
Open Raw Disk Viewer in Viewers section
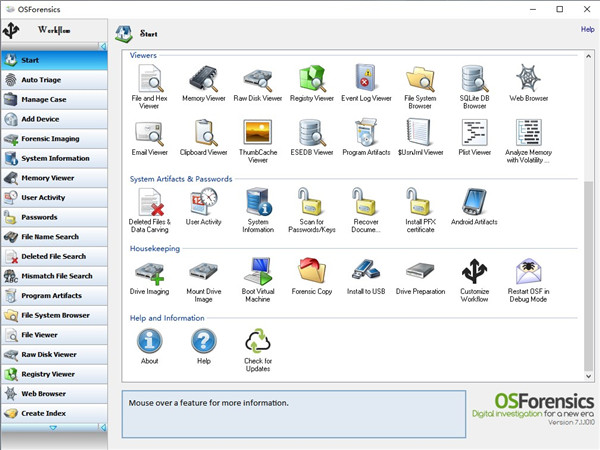(258, 78)
